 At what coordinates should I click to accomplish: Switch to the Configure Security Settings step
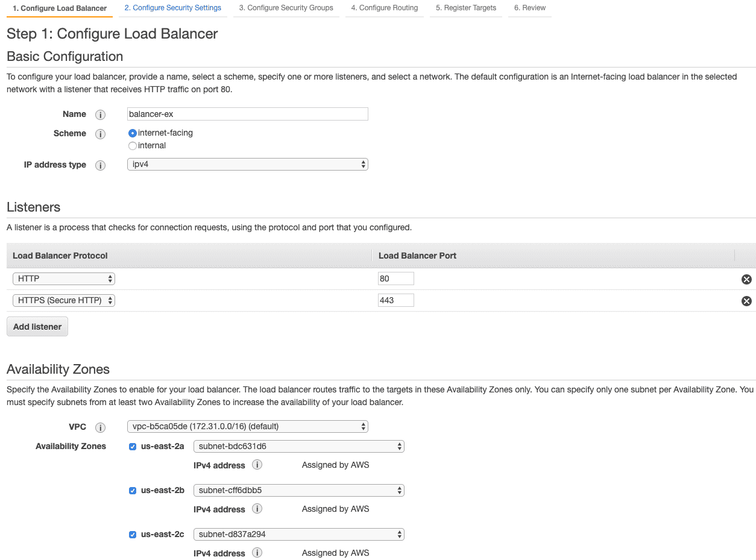click(173, 8)
